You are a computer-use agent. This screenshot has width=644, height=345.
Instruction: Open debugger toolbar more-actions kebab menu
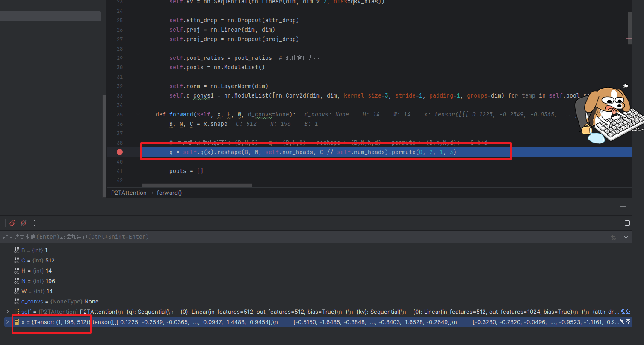point(35,223)
